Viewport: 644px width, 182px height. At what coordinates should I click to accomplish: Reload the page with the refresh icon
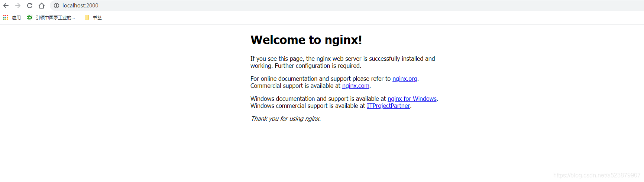30,6
